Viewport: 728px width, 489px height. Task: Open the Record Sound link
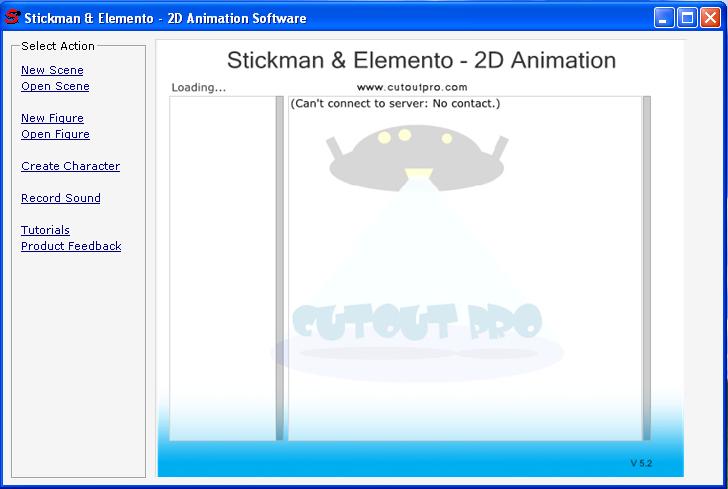tap(61, 198)
